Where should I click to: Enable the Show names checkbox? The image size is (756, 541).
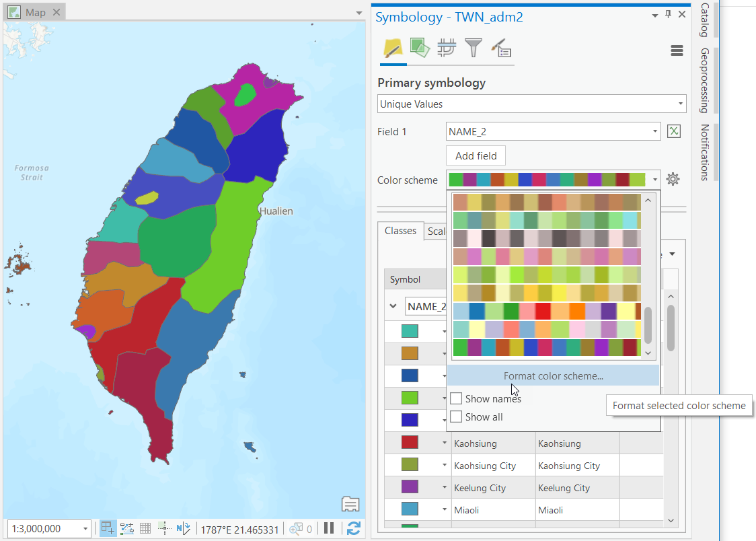pyautogui.click(x=457, y=398)
